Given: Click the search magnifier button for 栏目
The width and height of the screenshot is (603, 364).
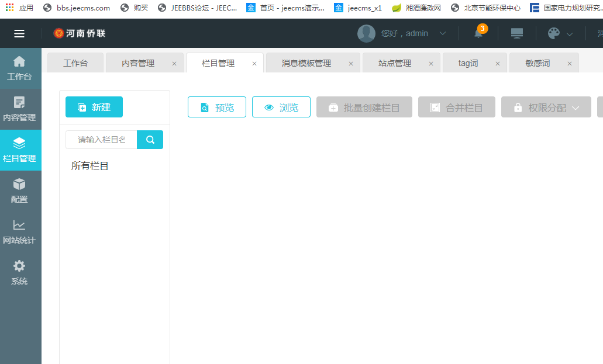Looking at the screenshot, I should [150, 140].
